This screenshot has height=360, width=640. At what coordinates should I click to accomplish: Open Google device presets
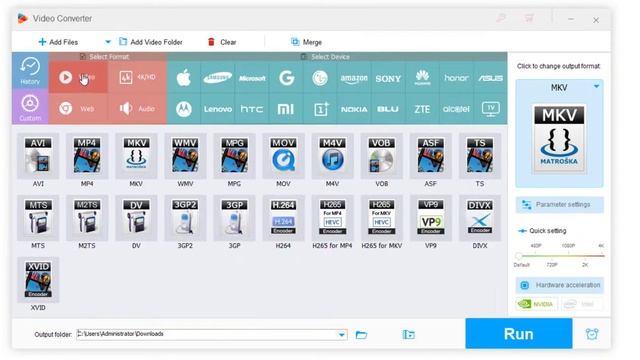pos(286,78)
